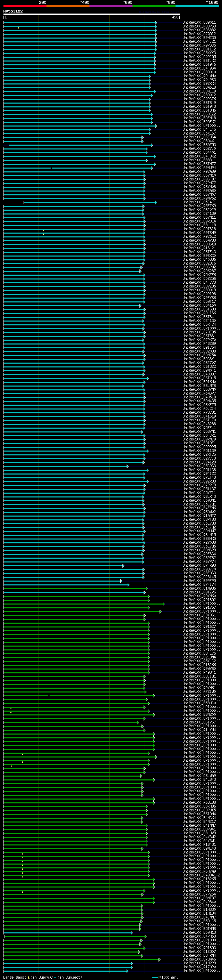Open UniRef100_Q40518 entry

(x=199, y=397)
